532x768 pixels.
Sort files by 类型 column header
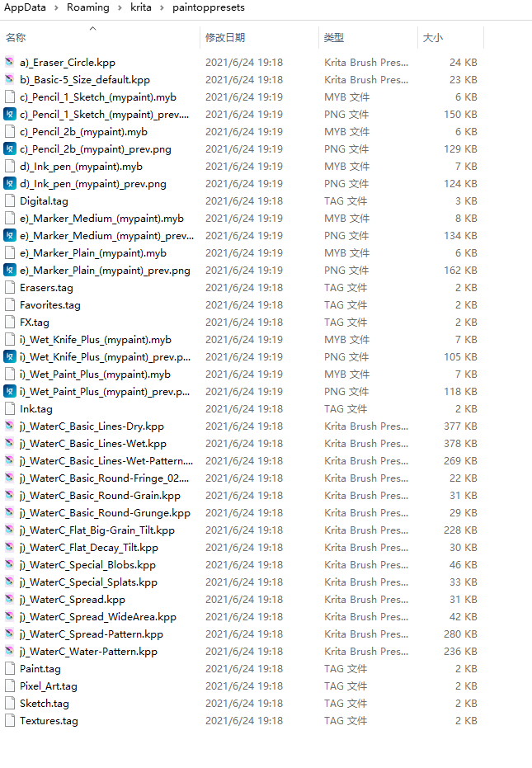(333, 38)
